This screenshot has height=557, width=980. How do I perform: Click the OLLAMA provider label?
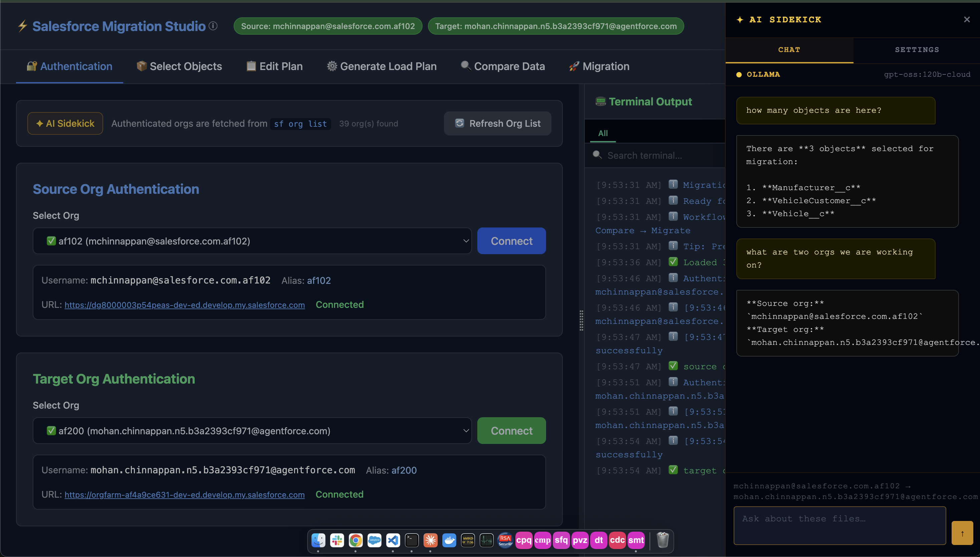tap(763, 74)
